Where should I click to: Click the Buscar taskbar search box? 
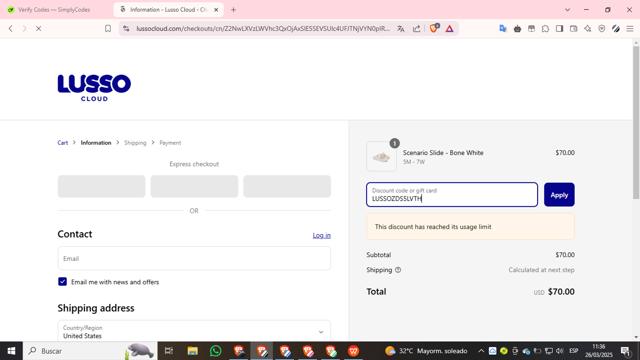point(90,351)
